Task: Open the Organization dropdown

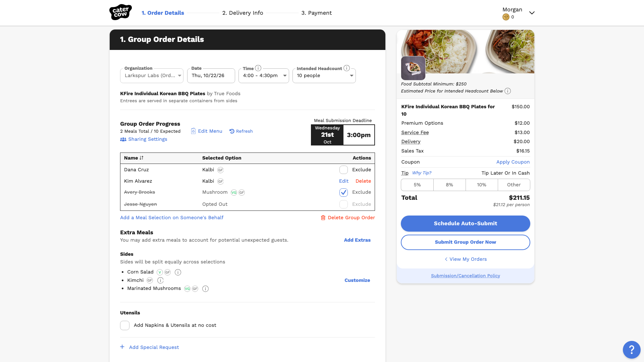Action: pyautogui.click(x=152, y=76)
